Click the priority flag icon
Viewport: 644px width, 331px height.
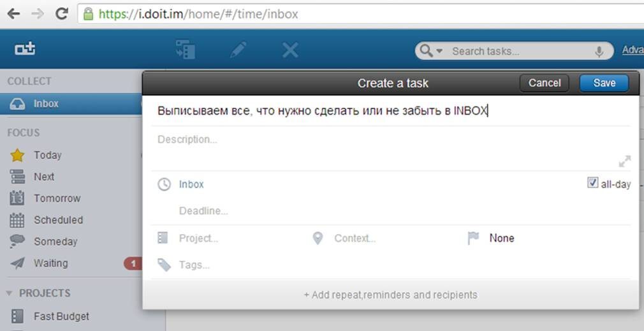[473, 239]
